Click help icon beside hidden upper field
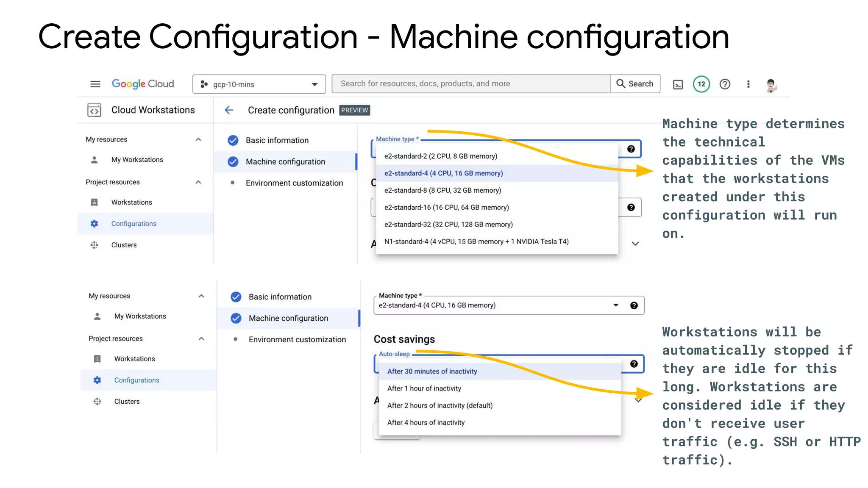This screenshot has height=488, width=868. tap(631, 208)
